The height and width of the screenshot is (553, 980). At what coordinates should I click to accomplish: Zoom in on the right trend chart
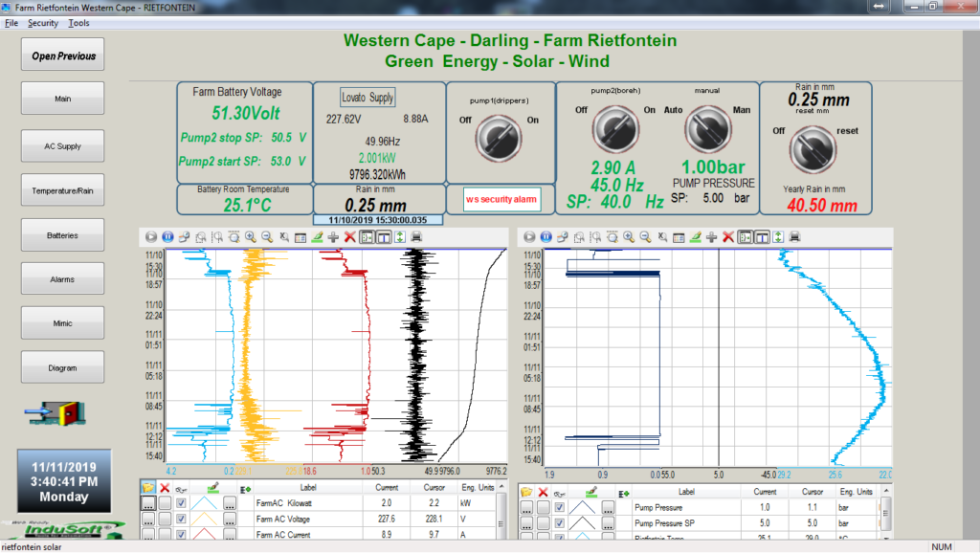(x=629, y=237)
